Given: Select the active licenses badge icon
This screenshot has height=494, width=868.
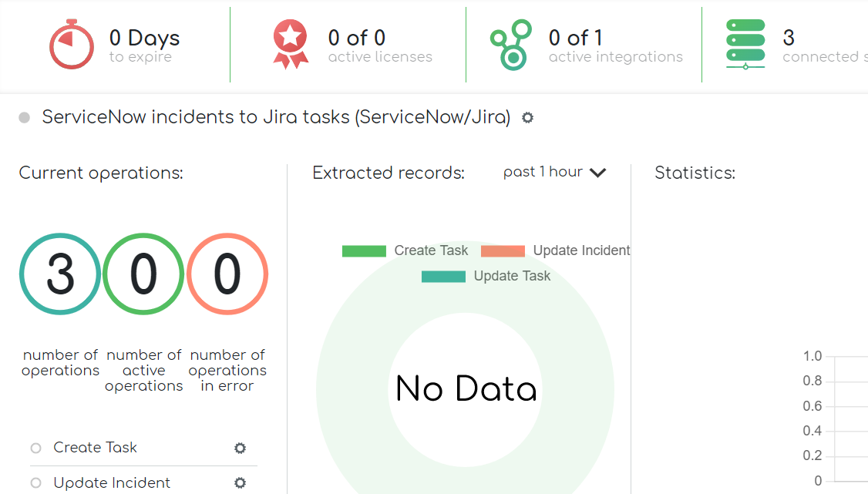Looking at the screenshot, I should pyautogui.click(x=290, y=43).
